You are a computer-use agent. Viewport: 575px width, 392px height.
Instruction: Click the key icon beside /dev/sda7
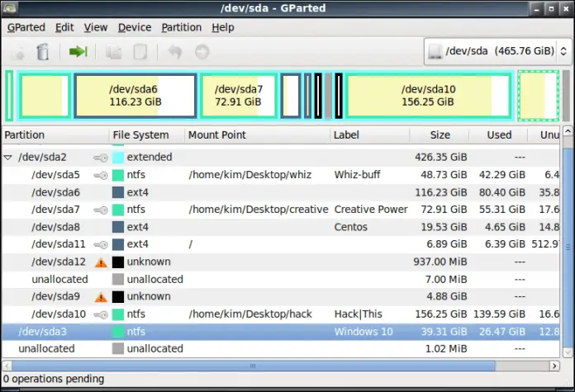point(101,210)
